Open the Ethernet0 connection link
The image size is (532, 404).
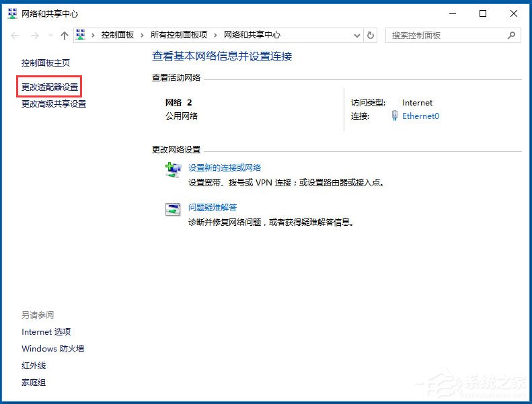click(x=420, y=116)
